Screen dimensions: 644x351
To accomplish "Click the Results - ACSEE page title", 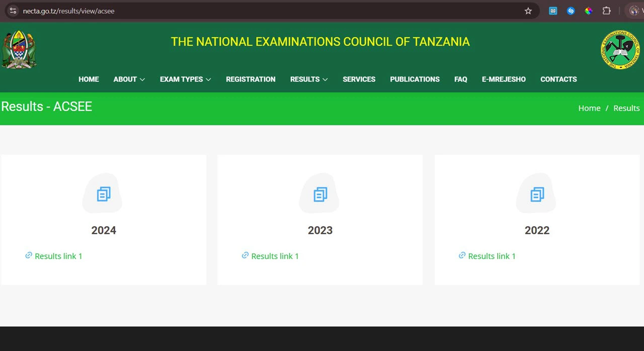I will [46, 107].
